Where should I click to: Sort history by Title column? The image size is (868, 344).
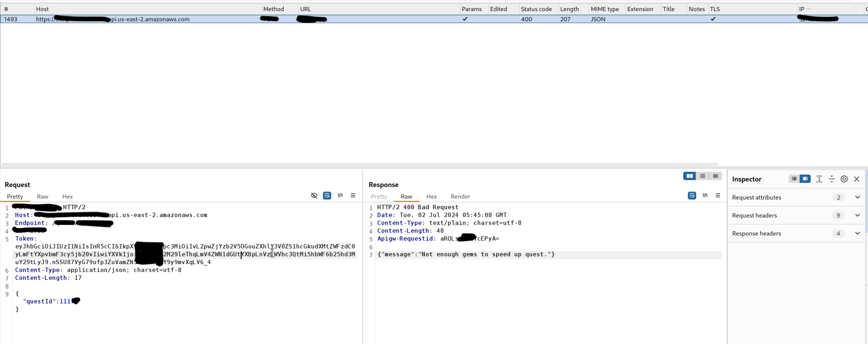[674, 9]
